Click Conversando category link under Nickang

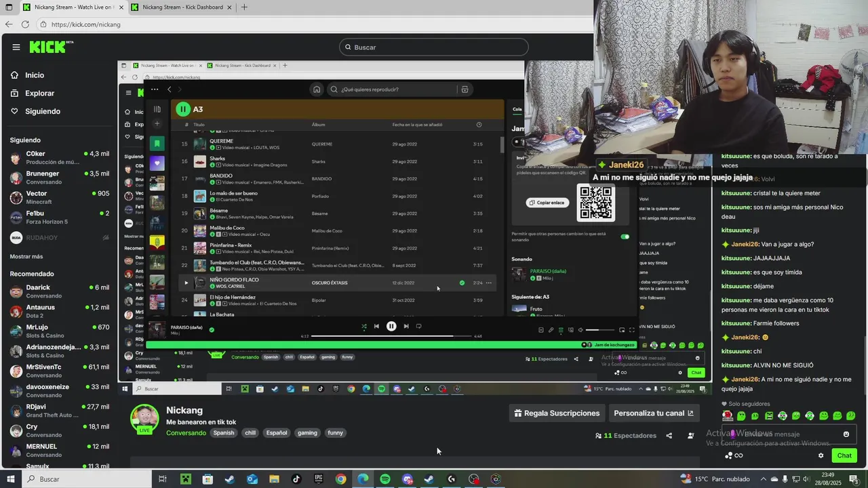tap(186, 432)
